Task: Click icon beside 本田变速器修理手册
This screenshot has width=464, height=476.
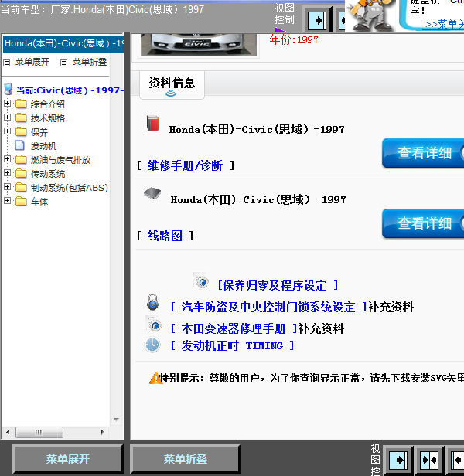Action: pos(154,324)
